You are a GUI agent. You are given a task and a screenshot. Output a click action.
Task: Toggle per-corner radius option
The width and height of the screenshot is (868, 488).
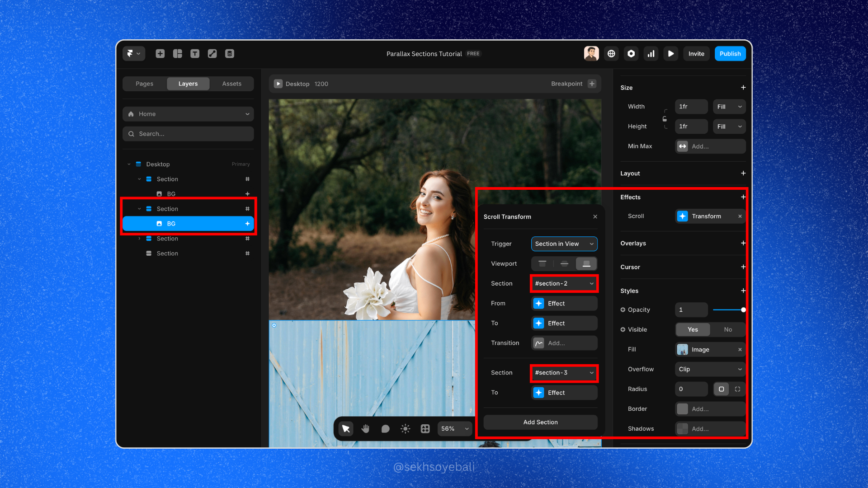point(737,389)
